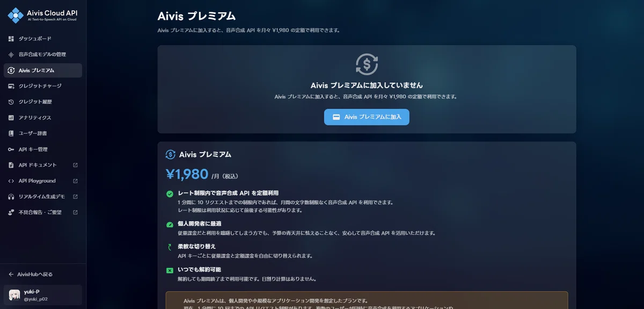Click external link icon beside API ドキュメント
The width and height of the screenshot is (644, 309).
[75, 165]
